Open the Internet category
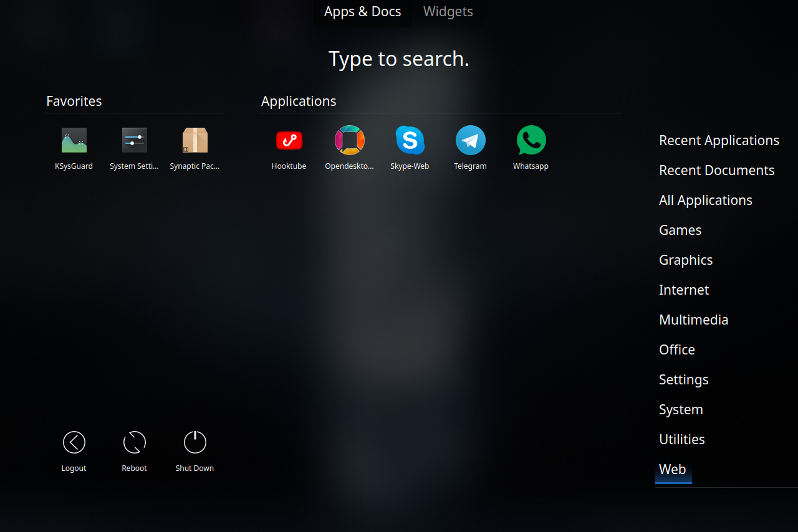The height and width of the screenshot is (532, 798). 684,290
